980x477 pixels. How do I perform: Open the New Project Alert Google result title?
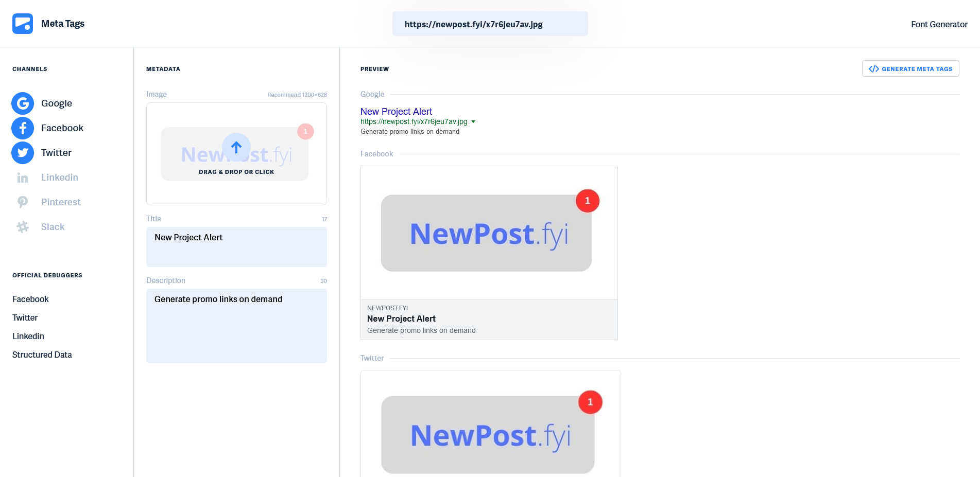[396, 112]
